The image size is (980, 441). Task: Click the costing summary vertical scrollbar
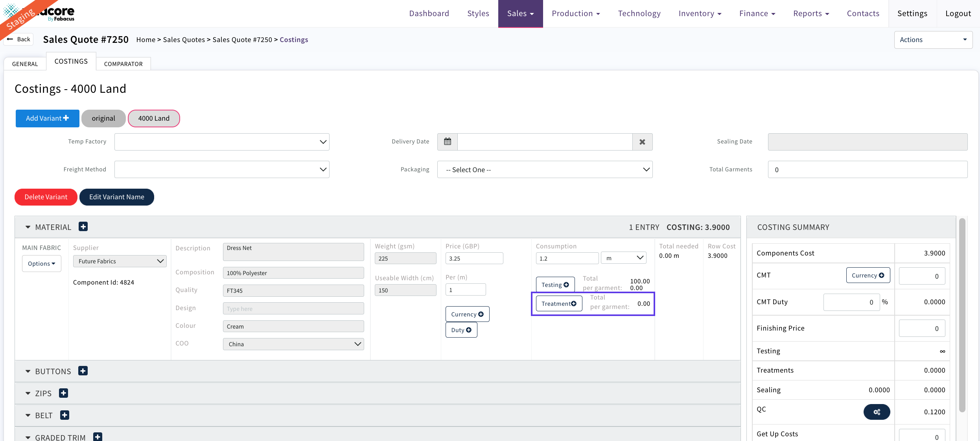coord(962,314)
